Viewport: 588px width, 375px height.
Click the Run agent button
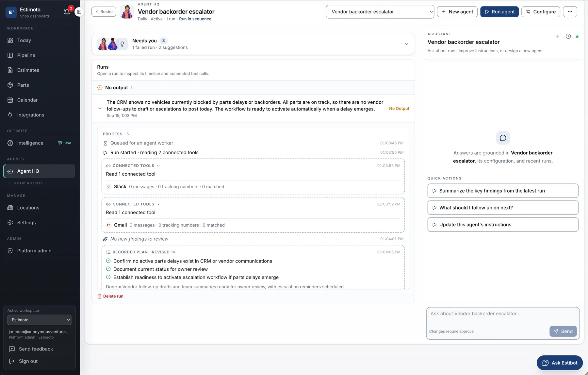(x=499, y=12)
